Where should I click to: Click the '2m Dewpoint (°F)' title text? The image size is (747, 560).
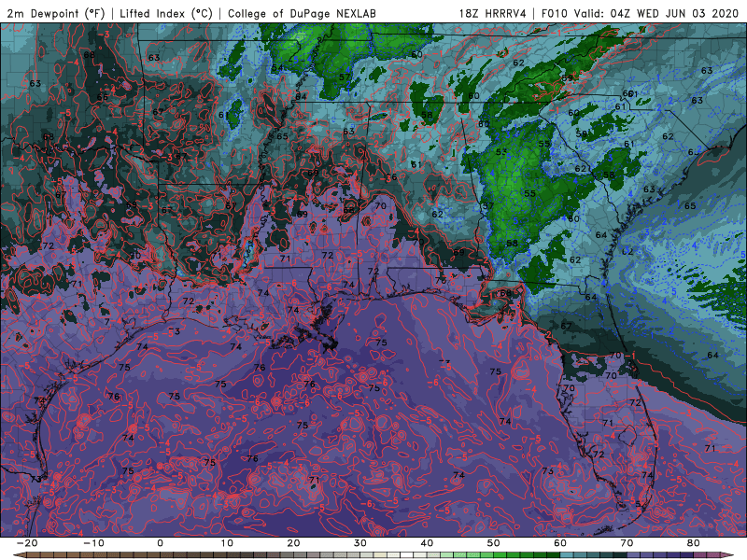[x=55, y=13]
